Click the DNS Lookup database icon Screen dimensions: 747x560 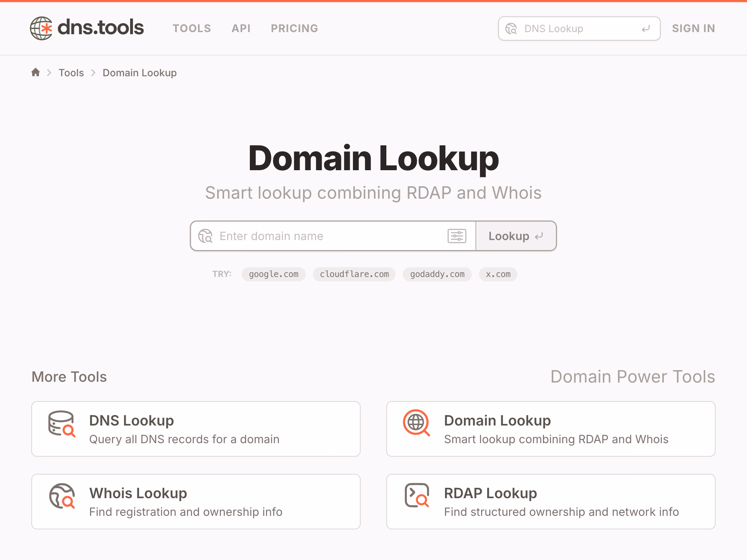click(61, 424)
